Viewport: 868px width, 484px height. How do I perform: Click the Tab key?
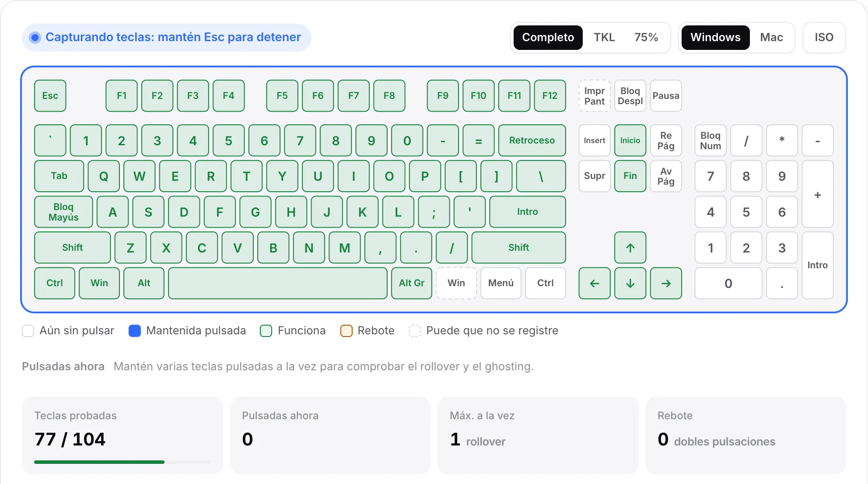(x=59, y=176)
